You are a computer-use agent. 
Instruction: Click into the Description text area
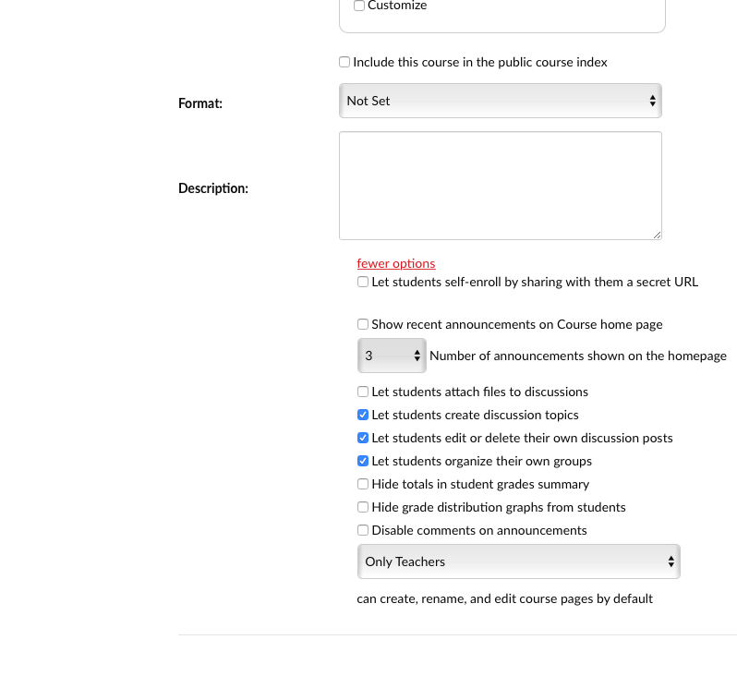coord(500,186)
